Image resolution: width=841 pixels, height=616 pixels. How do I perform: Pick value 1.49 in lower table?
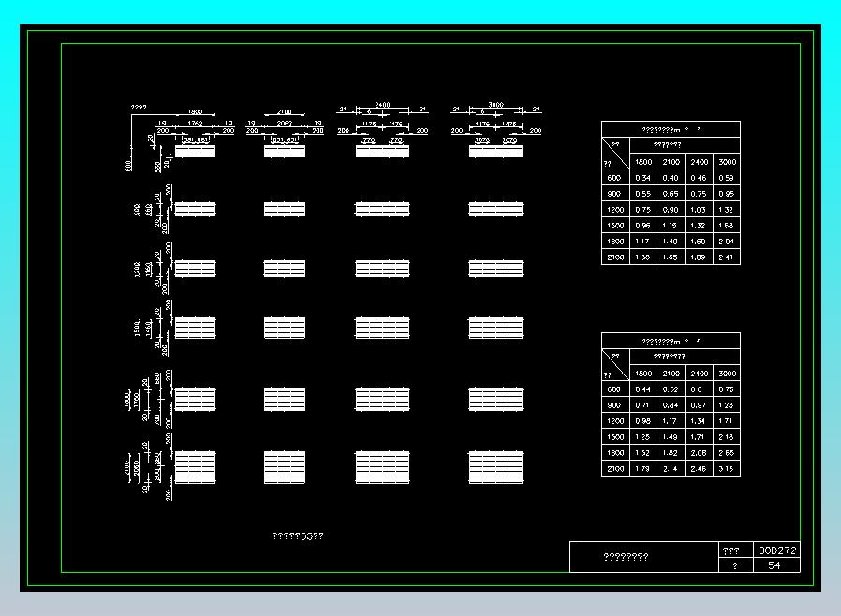tap(671, 437)
